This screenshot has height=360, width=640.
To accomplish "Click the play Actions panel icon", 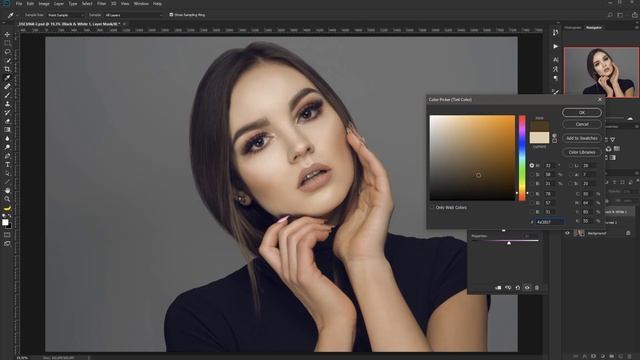I will [556, 47].
